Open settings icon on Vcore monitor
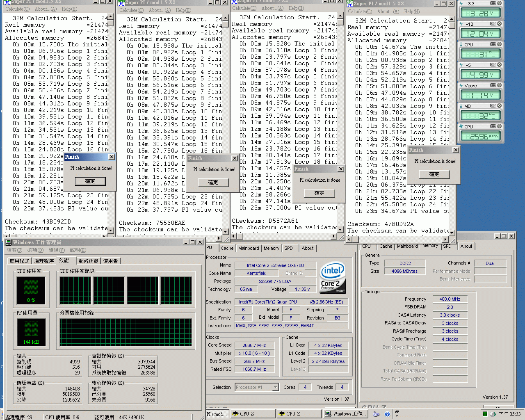 [x=493, y=85]
